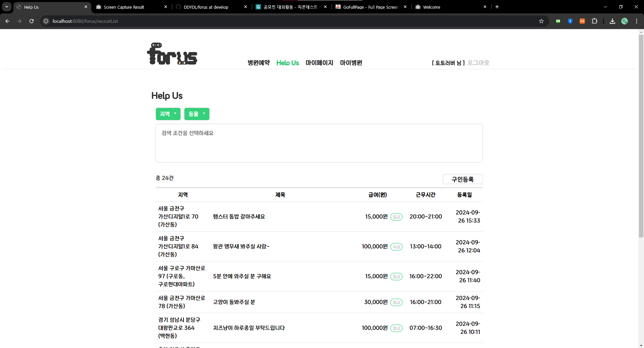Click 시급 badge in 앵무새 row
The width and height of the screenshot is (644, 348).
tap(396, 247)
